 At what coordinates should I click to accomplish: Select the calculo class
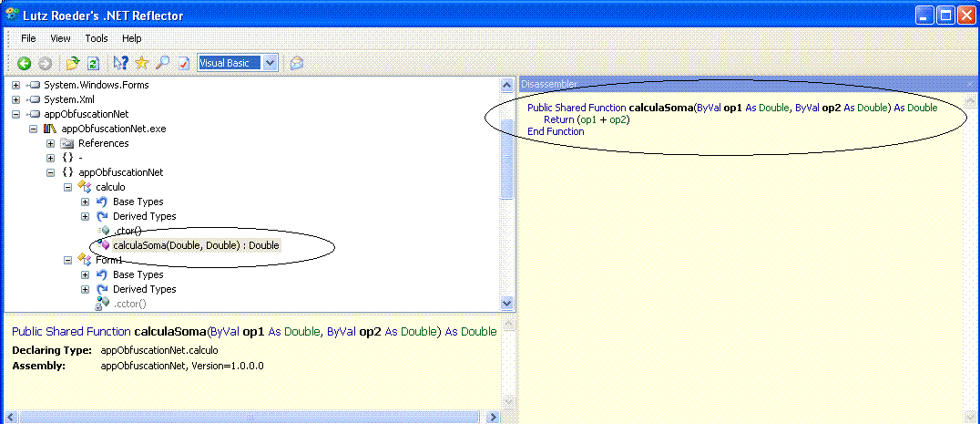pyautogui.click(x=110, y=187)
